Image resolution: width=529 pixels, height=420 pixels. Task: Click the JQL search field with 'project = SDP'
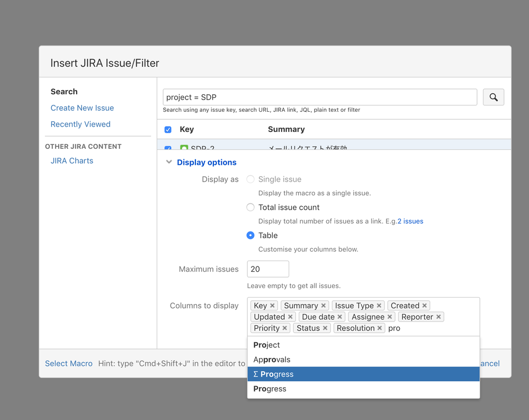click(320, 97)
